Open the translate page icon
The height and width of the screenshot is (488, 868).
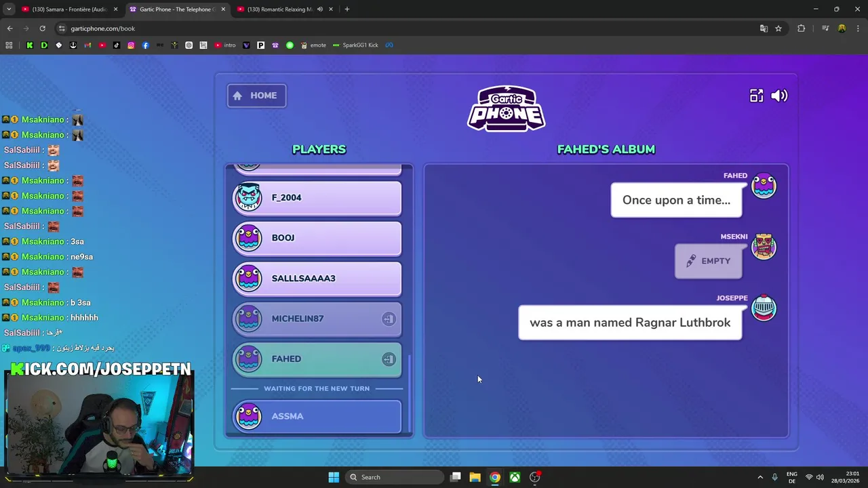click(x=764, y=28)
